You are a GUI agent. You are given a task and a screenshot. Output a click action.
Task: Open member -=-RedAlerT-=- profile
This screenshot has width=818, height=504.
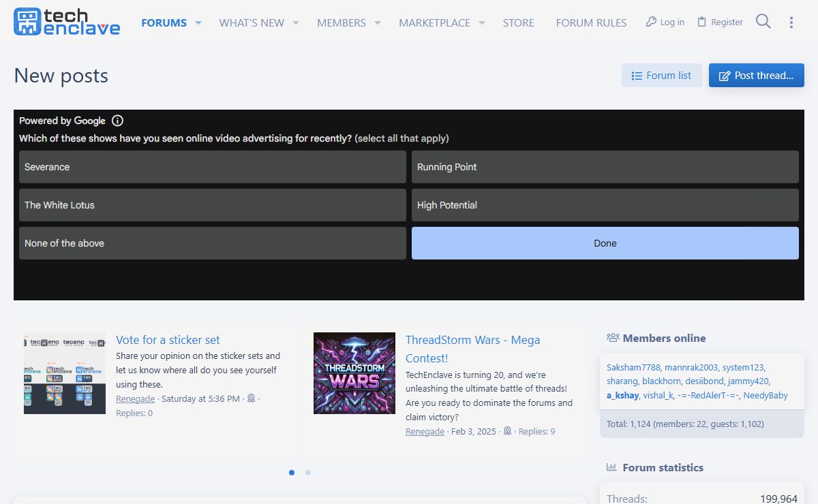(708, 396)
